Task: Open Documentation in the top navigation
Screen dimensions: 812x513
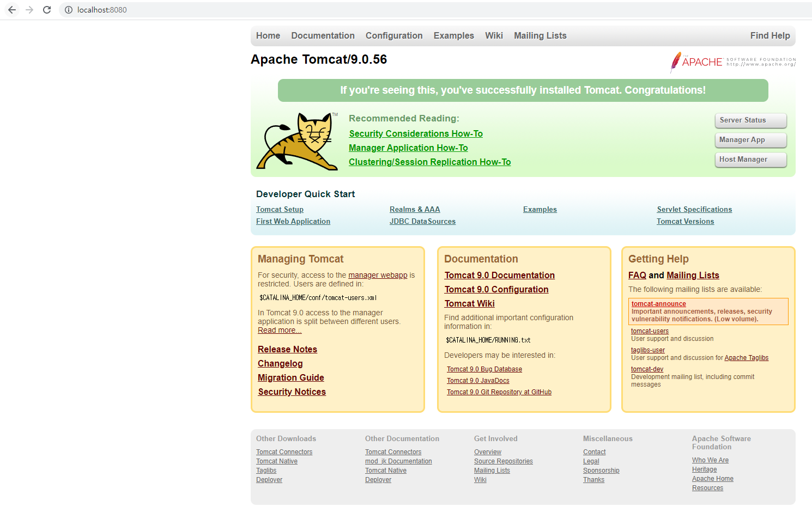Action: click(323, 35)
